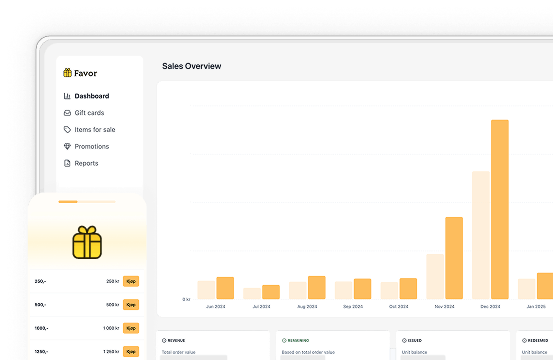
Task: Click the 500,- row label
Action: pyautogui.click(x=40, y=305)
